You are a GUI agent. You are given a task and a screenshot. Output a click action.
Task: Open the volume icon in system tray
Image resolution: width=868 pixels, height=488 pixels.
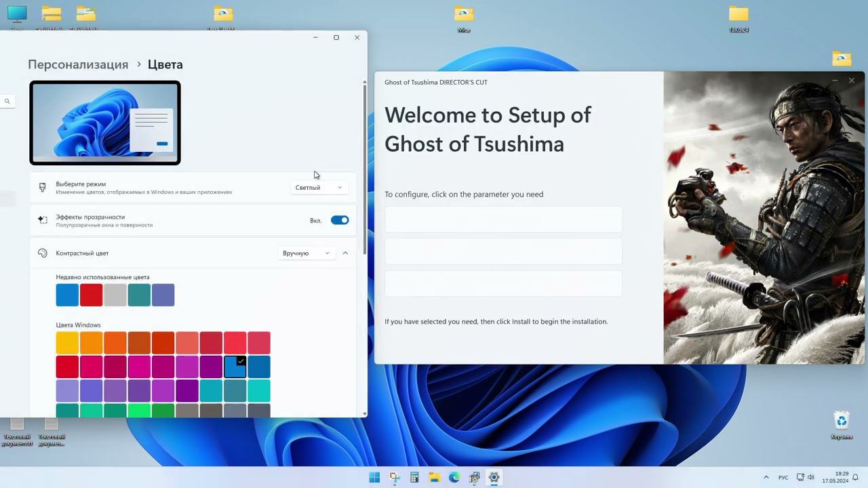point(811,477)
